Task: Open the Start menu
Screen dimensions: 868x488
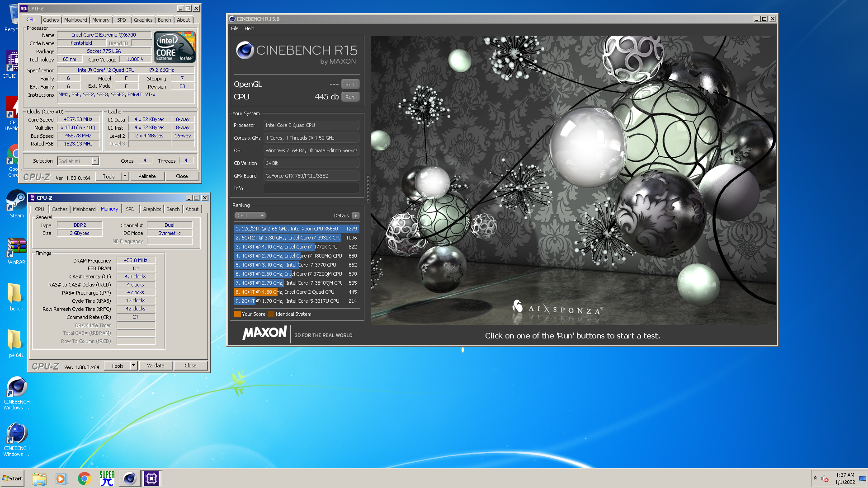Action: 12,479
